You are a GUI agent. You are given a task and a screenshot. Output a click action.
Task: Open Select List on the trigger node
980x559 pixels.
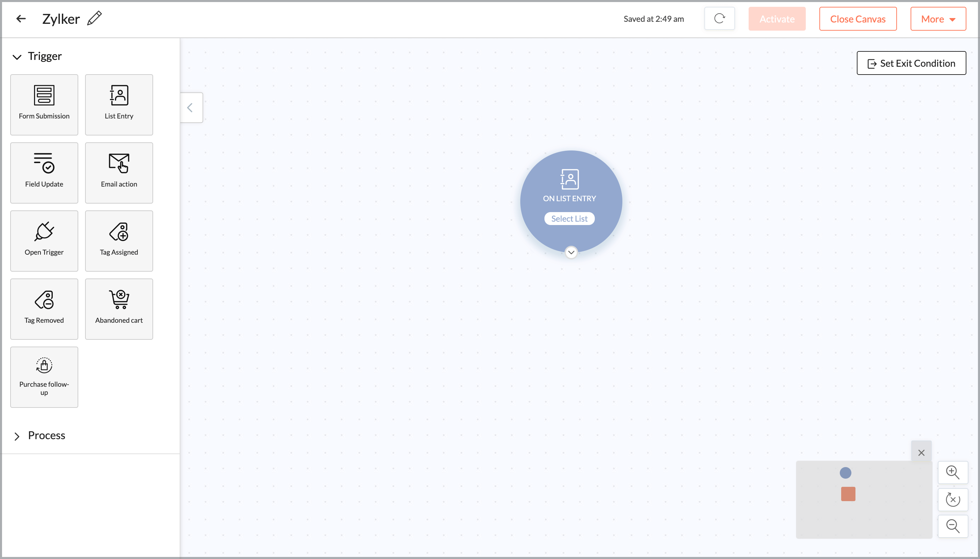(x=569, y=218)
